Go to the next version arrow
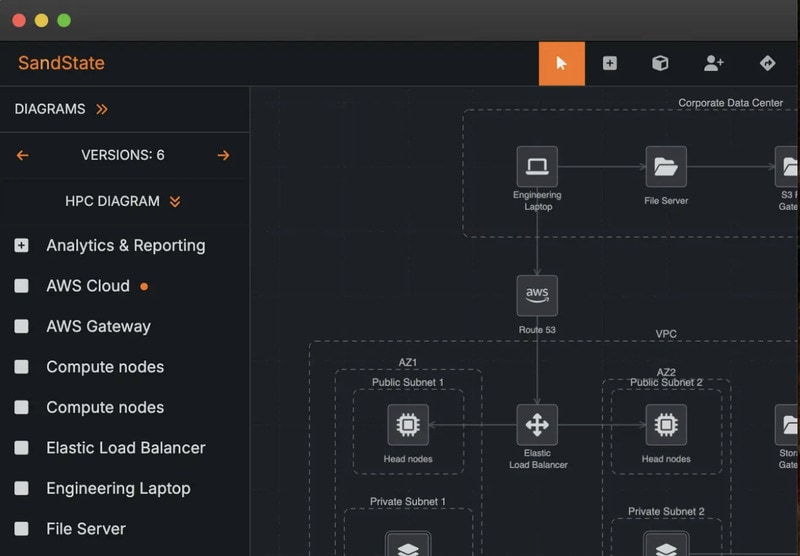The height and width of the screenshot is (556, 800). (223, 155)
